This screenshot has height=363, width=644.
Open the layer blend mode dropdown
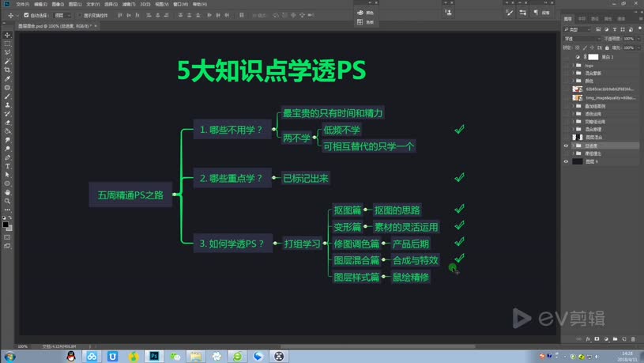click(x=582, y=39)
